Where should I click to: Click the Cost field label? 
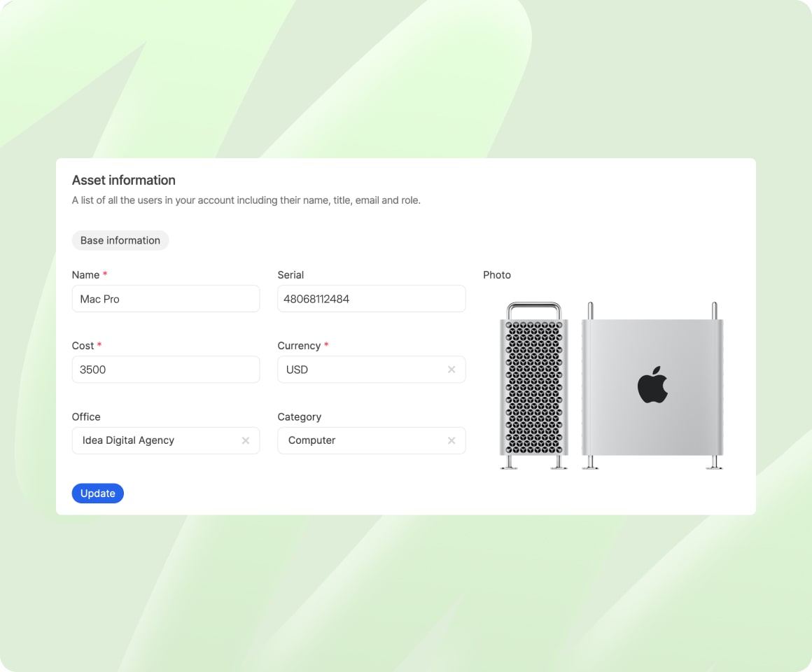(x=83, y=346)
